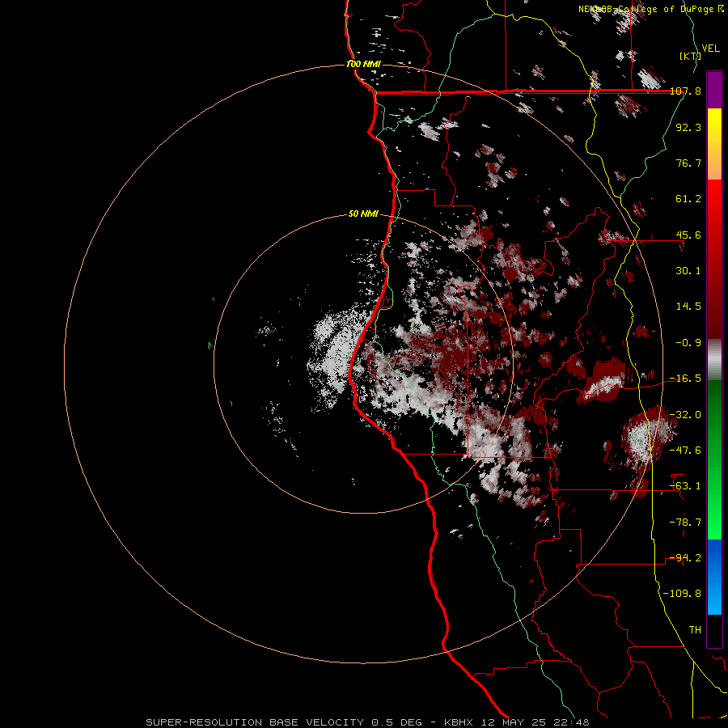Click the 30.1 velocity scale value

coord(688,271)
